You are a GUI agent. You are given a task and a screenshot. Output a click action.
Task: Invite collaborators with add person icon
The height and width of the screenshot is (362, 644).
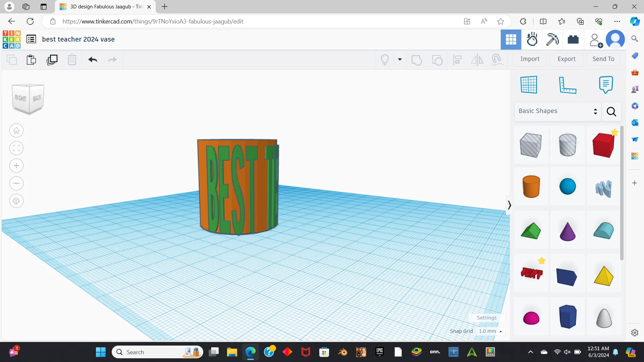tap(596, 40)
